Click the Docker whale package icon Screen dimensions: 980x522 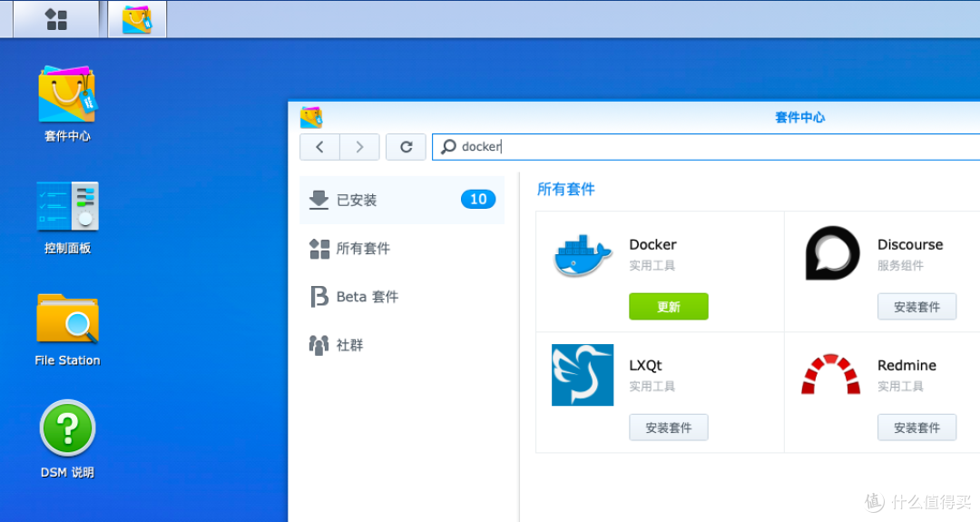click(583, 256)
